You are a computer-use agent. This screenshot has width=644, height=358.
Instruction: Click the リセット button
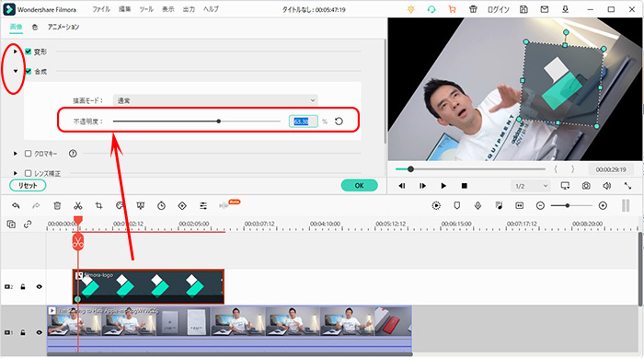28,185
